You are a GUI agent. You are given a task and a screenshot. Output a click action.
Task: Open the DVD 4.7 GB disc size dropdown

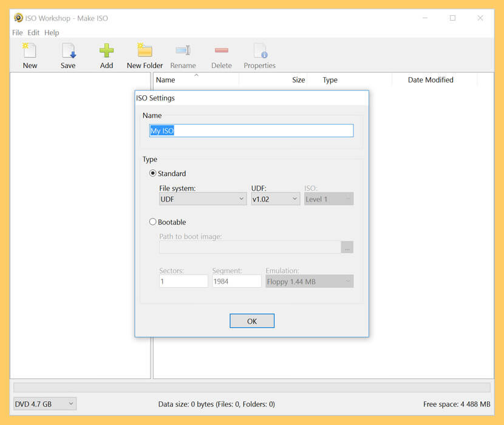45,404
